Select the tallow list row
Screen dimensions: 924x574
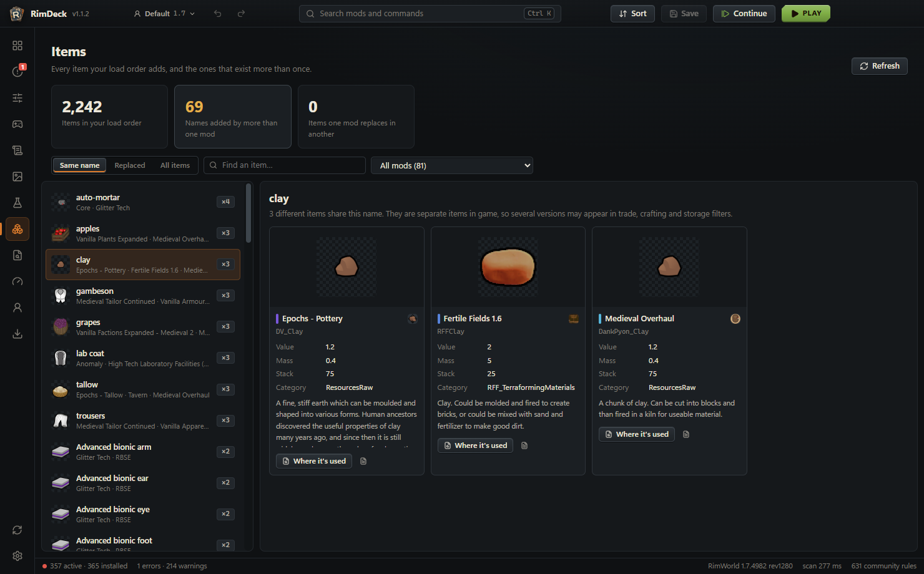(x=143, y=389)
